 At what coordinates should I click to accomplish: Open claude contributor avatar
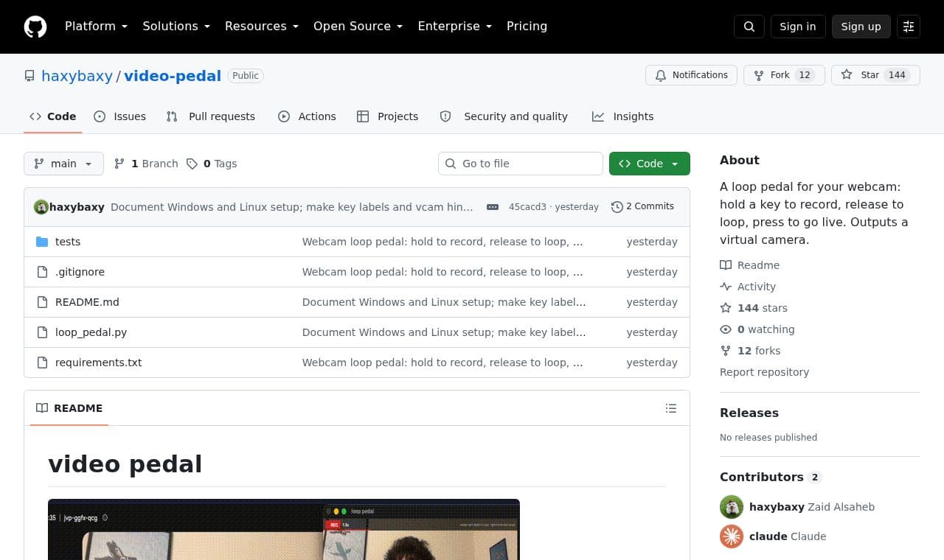[732, 536]
